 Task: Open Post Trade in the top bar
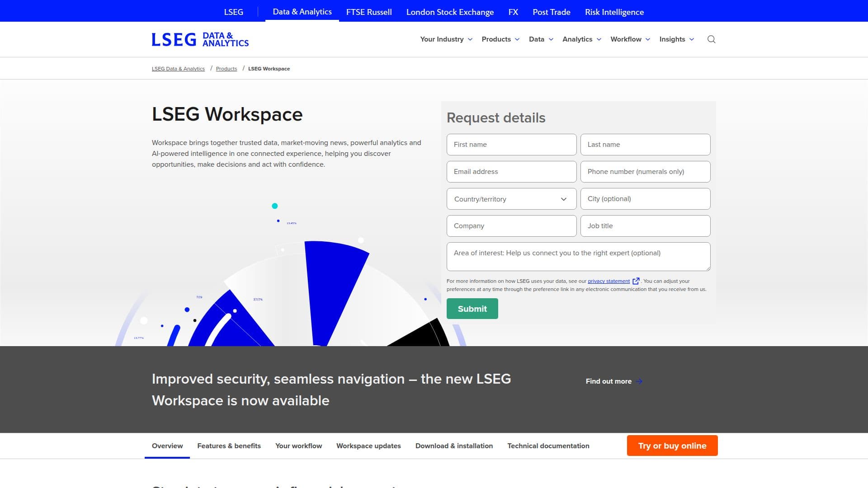(x=552, y=12)
